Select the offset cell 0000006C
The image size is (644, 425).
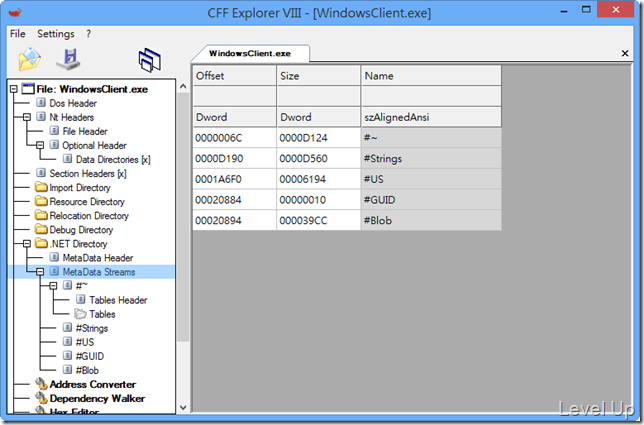tap(235, 138)
